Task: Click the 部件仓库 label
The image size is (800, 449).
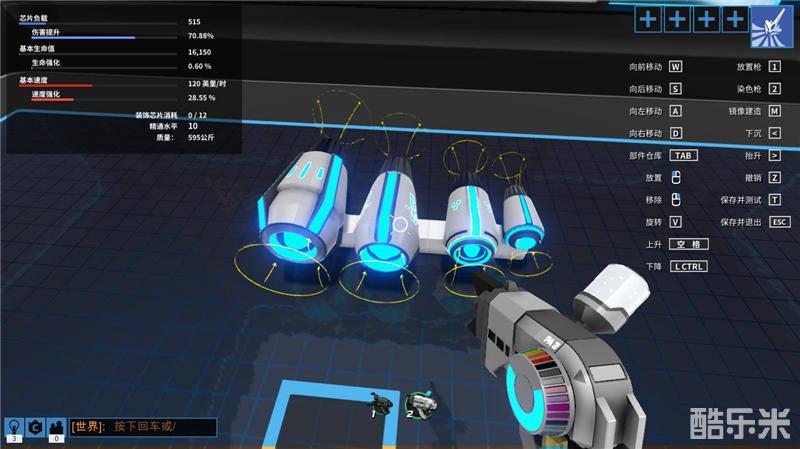Action: point(645,156)
